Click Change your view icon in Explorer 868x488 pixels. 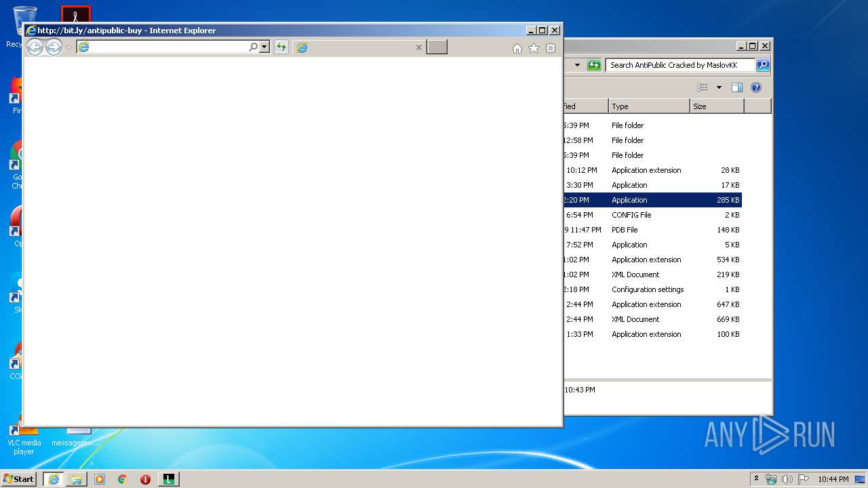pyautogui.click(x=703, y=87)
